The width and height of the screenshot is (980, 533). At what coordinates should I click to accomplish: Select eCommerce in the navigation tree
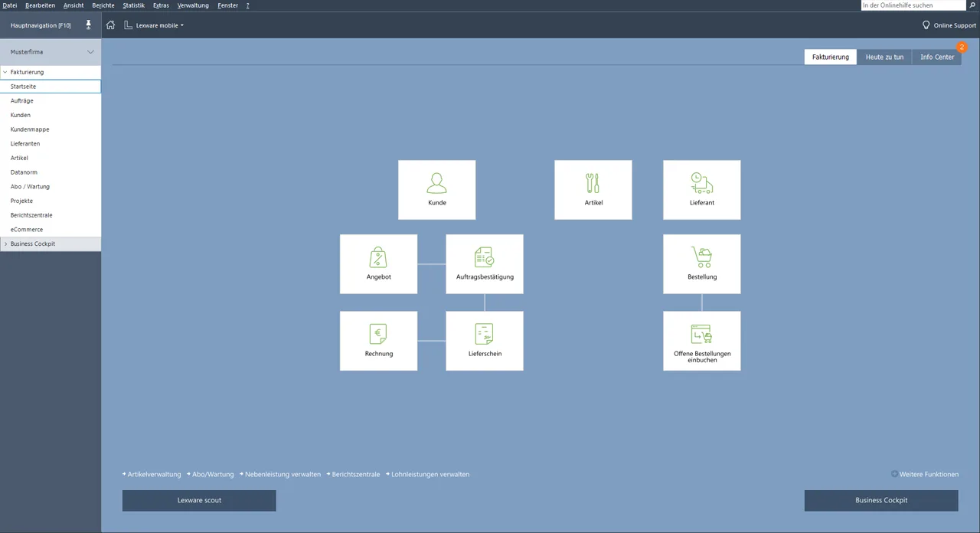tap(51, 230)
